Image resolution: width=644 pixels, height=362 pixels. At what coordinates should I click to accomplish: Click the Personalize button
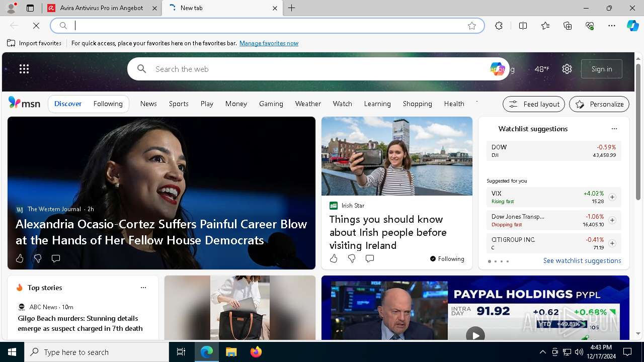tap(599, 104)
